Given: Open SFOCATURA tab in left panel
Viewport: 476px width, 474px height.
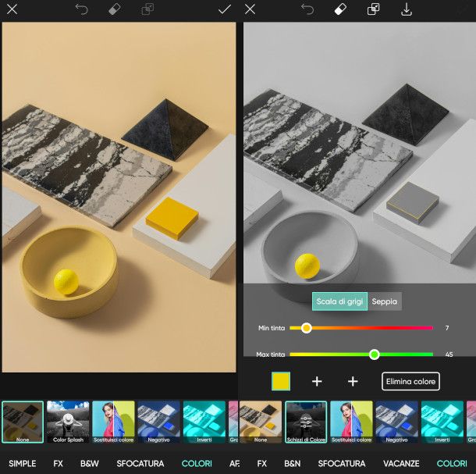Looking at the screenshot, I should point(140,463).
